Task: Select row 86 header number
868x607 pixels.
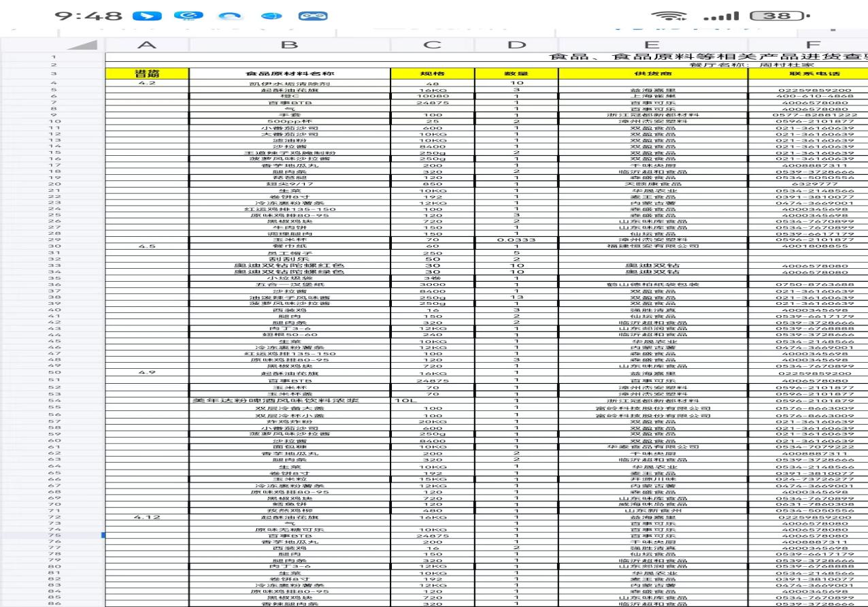Action: 53,604
